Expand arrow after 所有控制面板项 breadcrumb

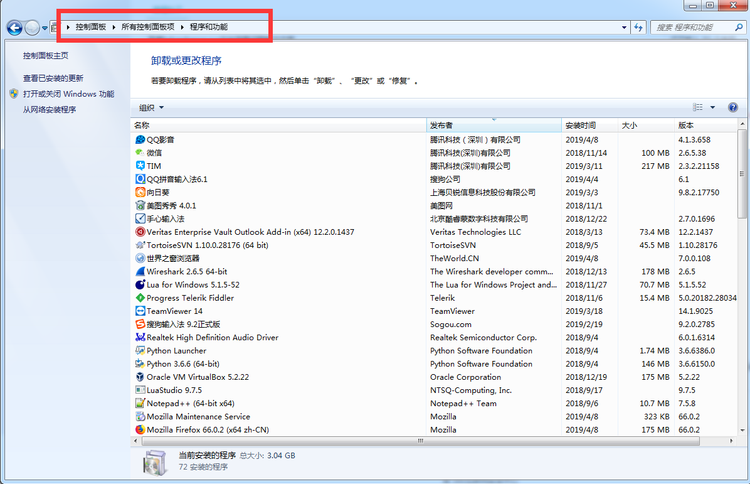pyautogui.click(x=182, y=27)
